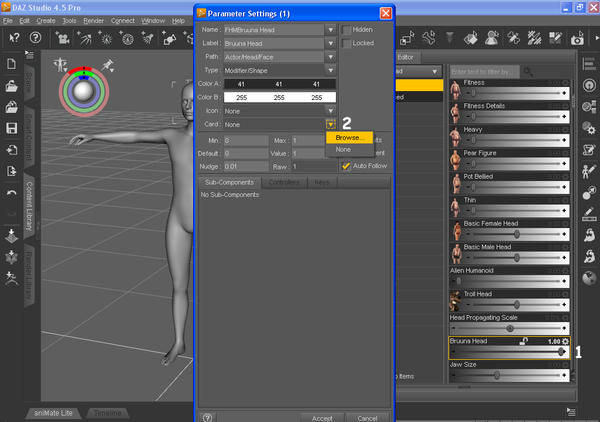Viewport: 600px width, 422px height.
Task: Toggle the Locked checkbox
Action: tap(346, 43)
